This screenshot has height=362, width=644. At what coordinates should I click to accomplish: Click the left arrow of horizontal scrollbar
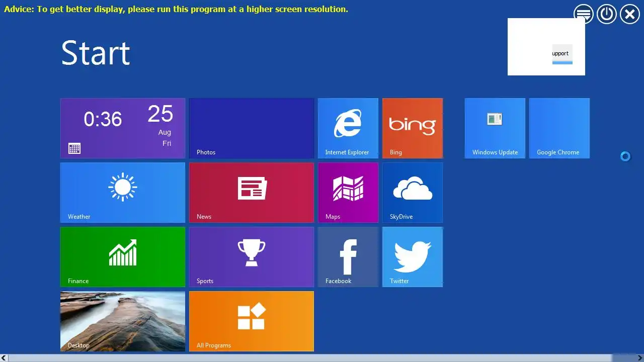[4, 358]
